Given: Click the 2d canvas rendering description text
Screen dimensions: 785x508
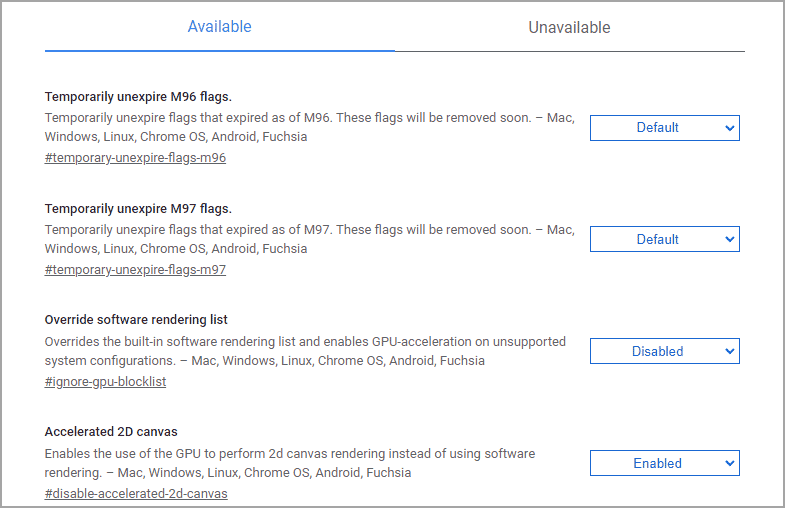Looking at the screenshot, I should pyautogui.click(x=290, y=463).
